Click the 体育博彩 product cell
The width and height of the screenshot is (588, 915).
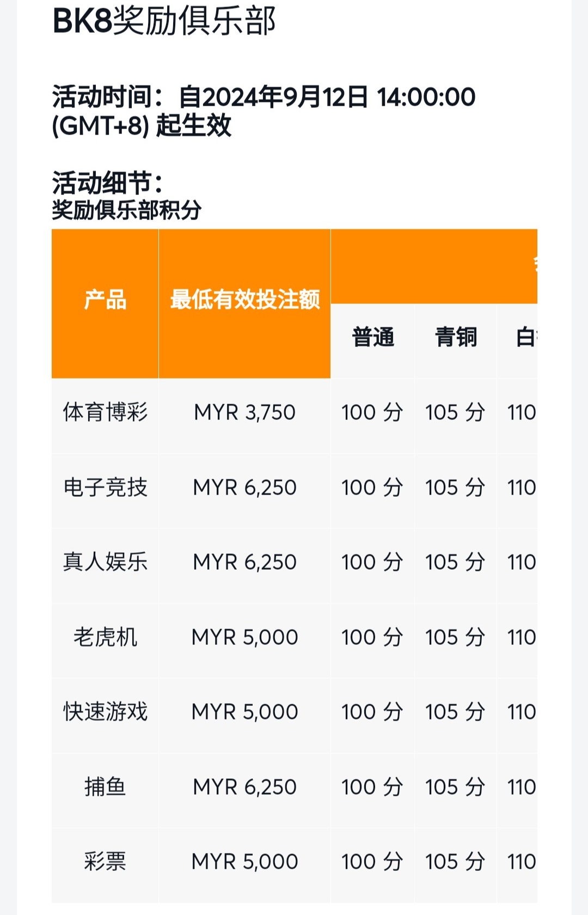[105, 412]
